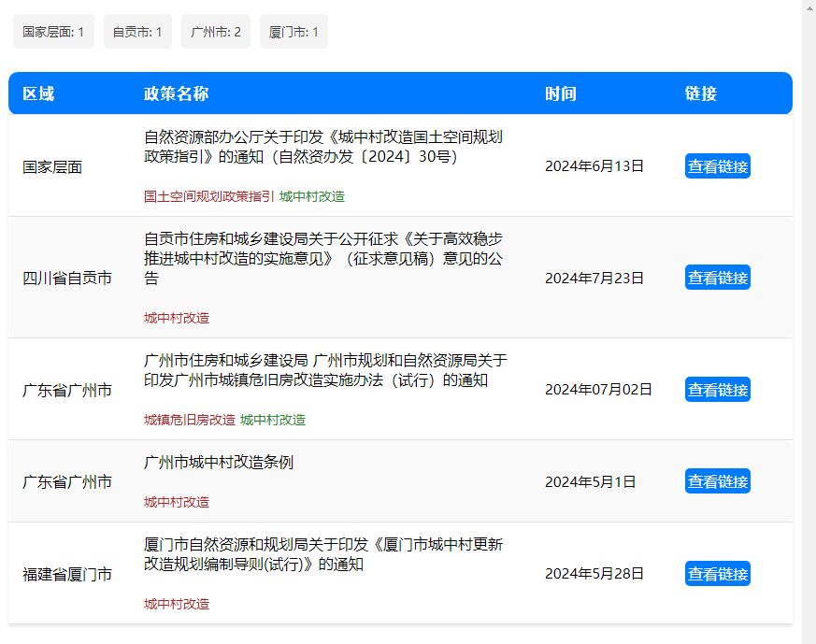
Task: Click the 福建省厦门市 region cell
Action: 67,574
